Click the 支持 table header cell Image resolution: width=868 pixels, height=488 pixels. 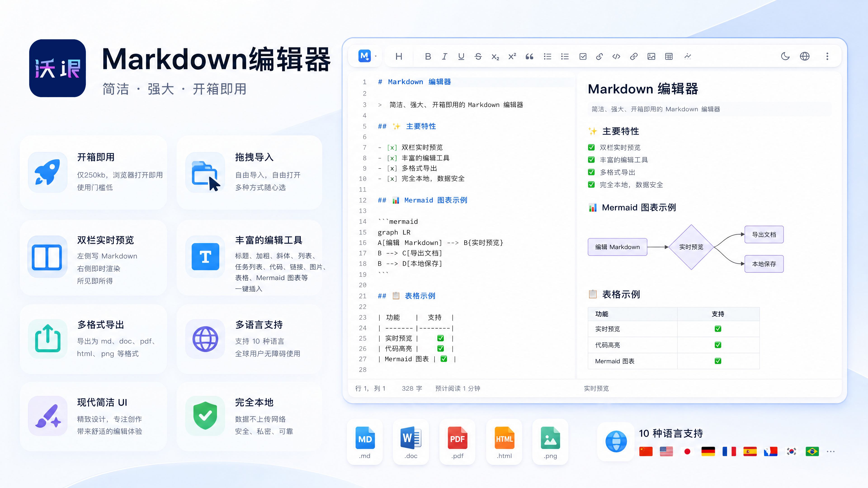point(718,314)
